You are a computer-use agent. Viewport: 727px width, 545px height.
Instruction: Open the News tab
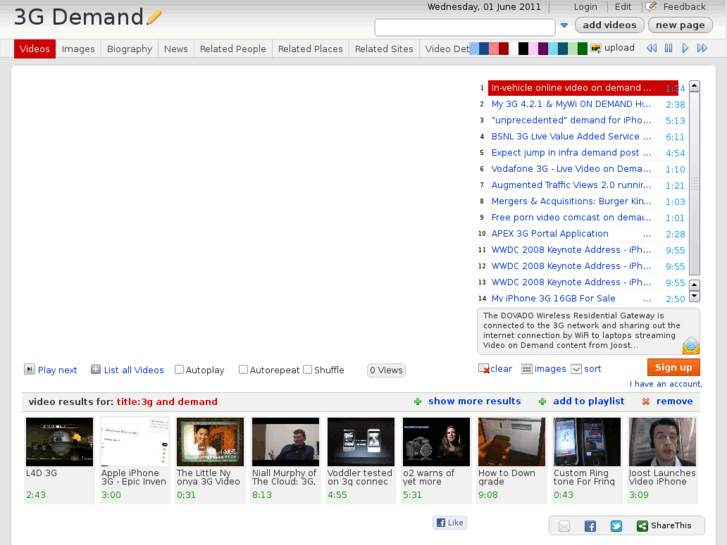(x=176, y=49)
